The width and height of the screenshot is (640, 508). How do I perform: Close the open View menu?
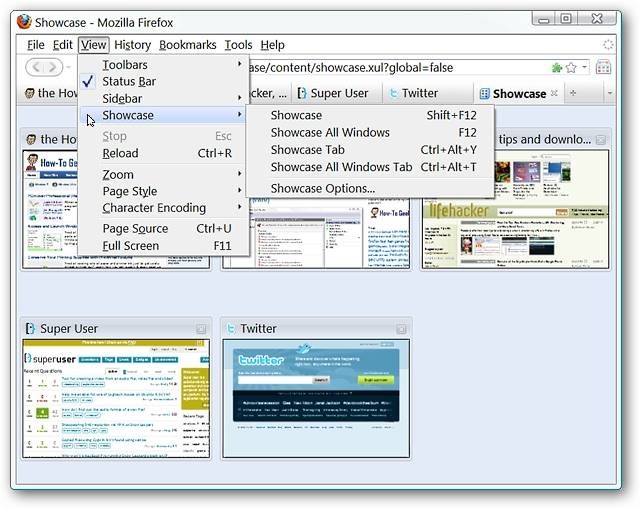point(93,44)
